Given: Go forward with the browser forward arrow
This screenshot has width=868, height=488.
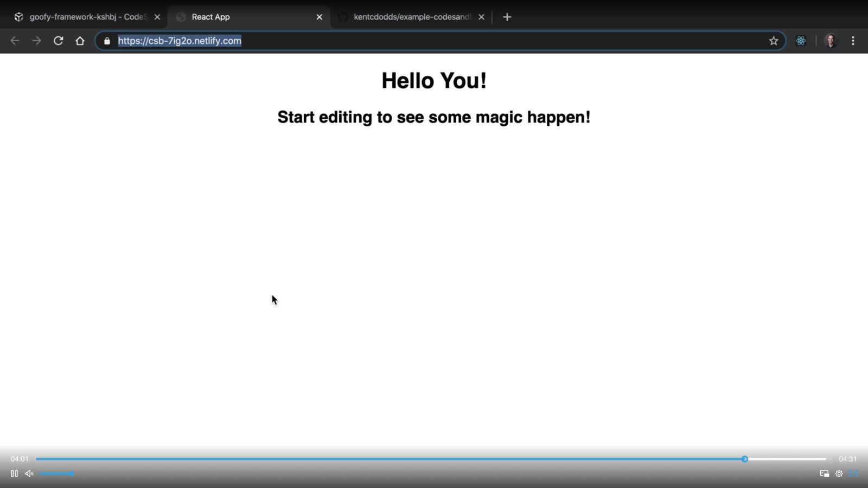Looking at the screenshot, I should pyautogui.click(x=36, y=41).
